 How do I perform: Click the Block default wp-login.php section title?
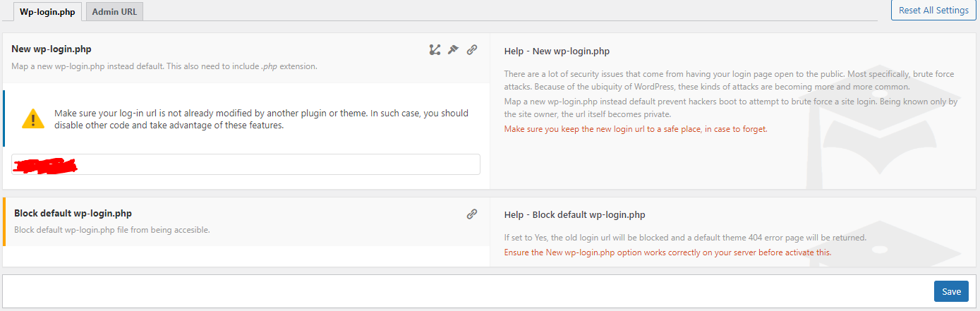[73, 213]
